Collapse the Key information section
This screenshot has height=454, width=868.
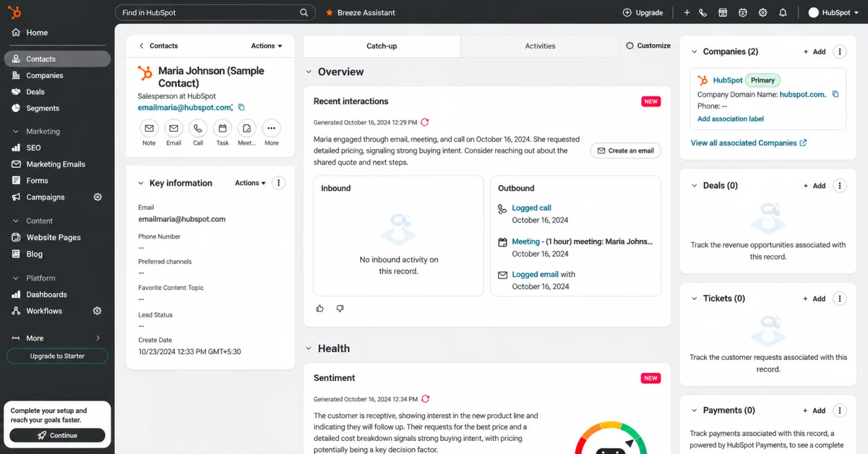pos(141,183)
